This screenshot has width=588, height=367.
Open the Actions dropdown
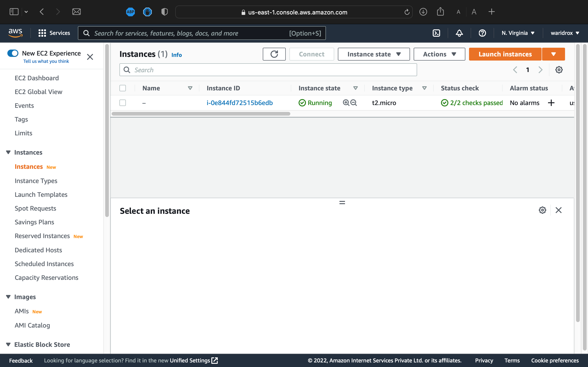439,54
